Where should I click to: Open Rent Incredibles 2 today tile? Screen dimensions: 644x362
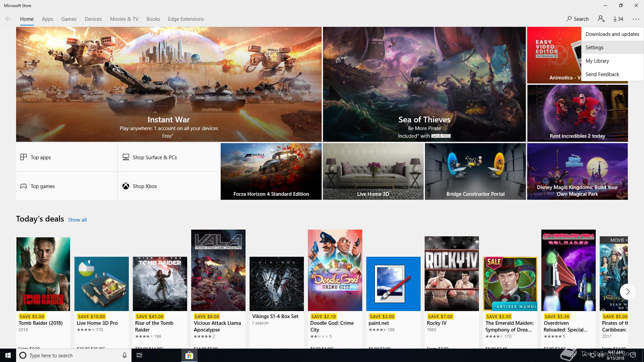578,113
